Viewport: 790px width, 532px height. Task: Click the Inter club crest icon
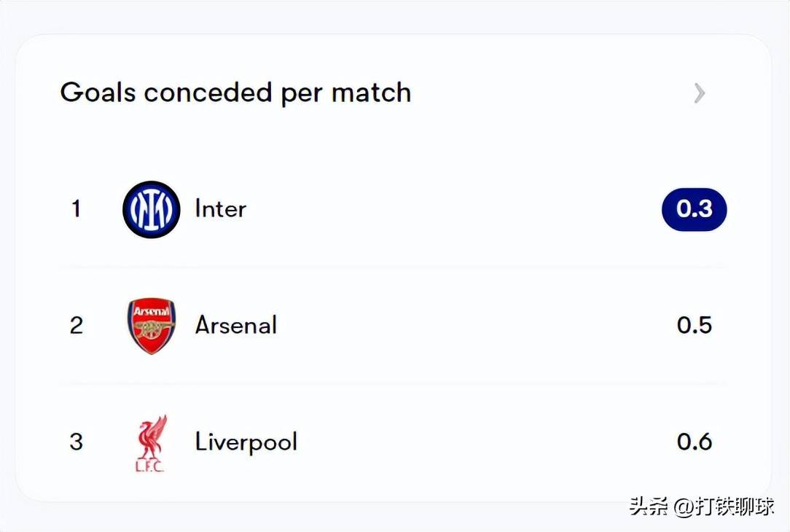pos(151,210)
